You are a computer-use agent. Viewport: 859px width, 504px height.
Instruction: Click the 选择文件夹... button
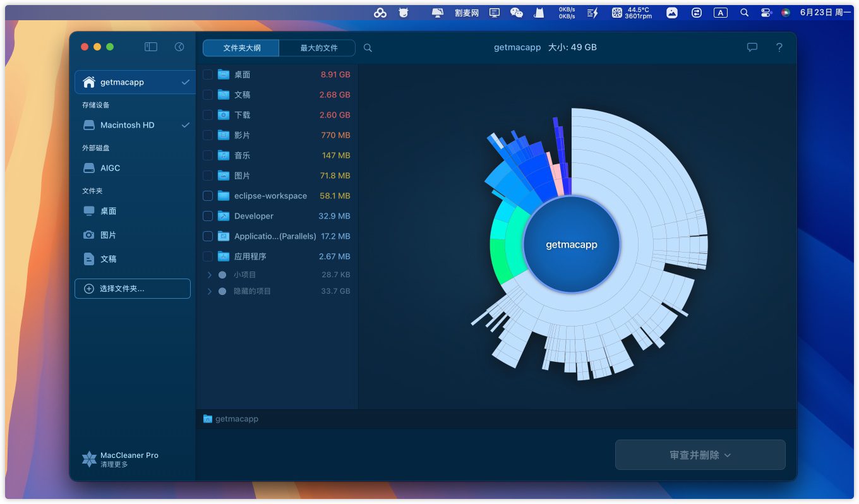click(x=133, y=289)
